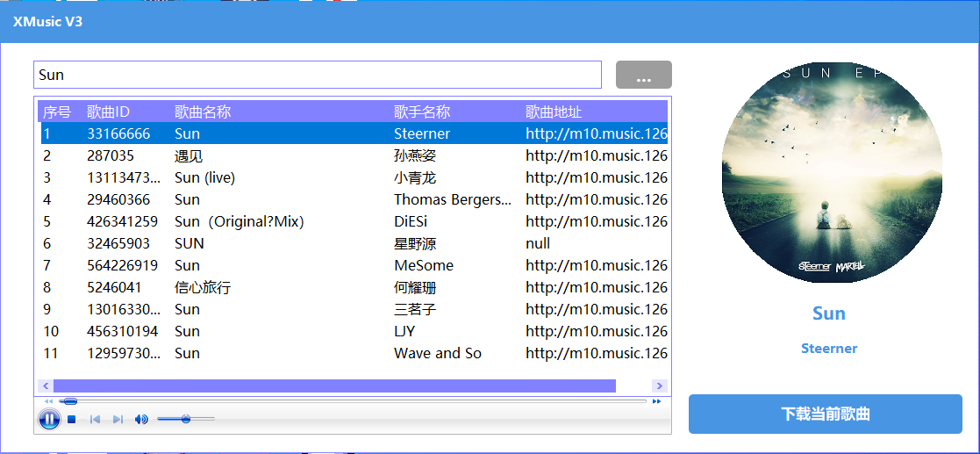Image resolution: width=980 pixels, height=454 pixels.
Task: Click the 序号 column header
Action: coord(57,112)
